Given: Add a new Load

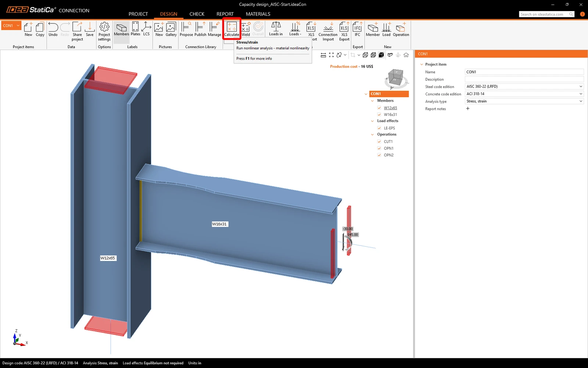Looking at the screenshot, I should point(387,29).
